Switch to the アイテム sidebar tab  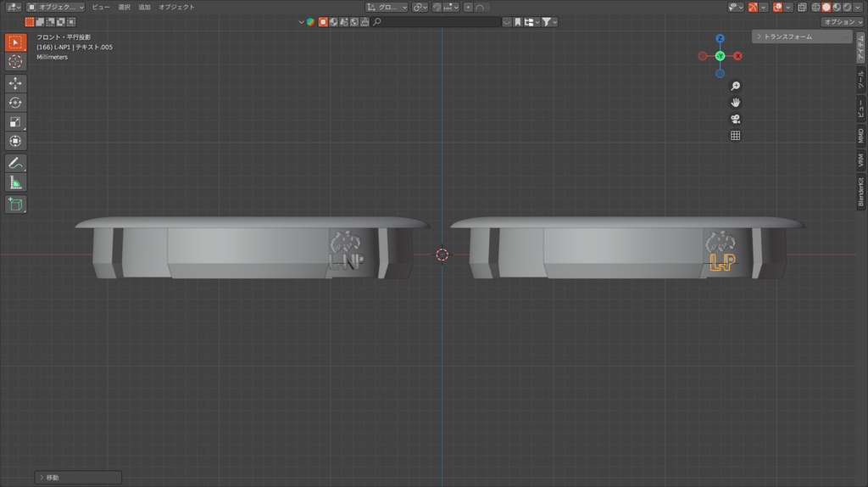[x=861, y=47]
